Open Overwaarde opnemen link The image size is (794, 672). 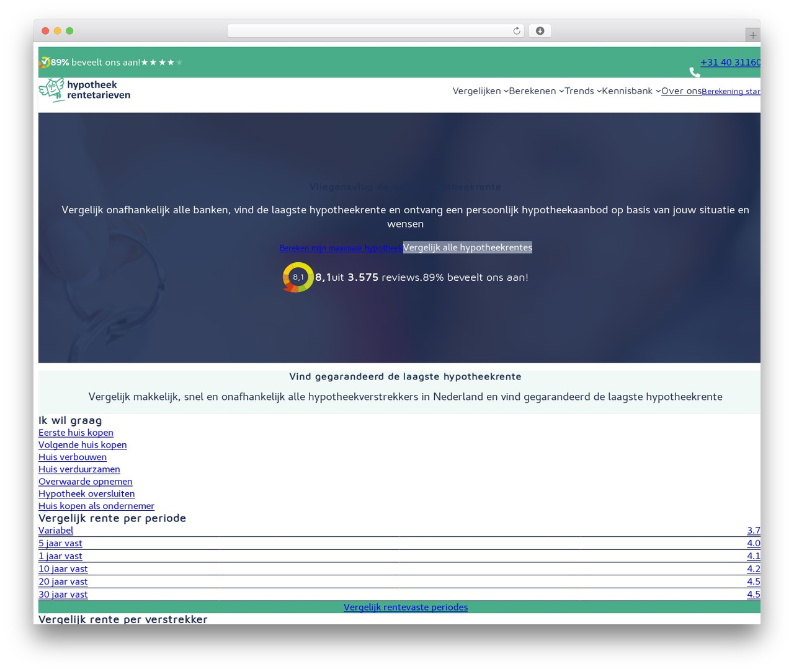click(85, 482)
